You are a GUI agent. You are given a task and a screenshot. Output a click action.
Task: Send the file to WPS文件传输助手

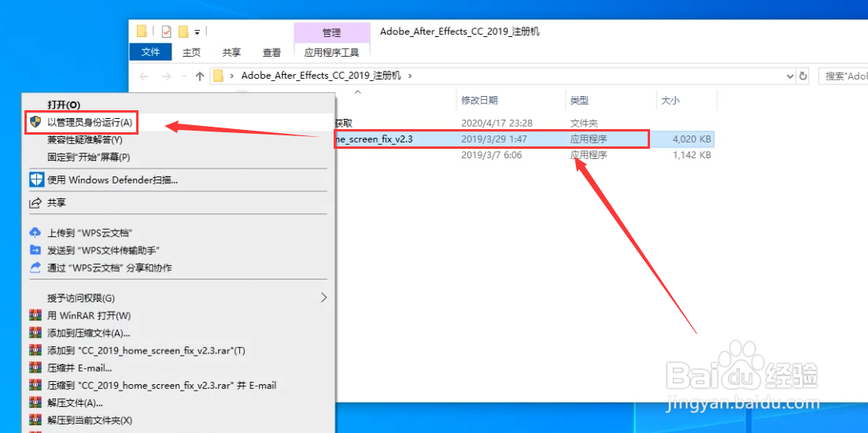click(104, 250)
